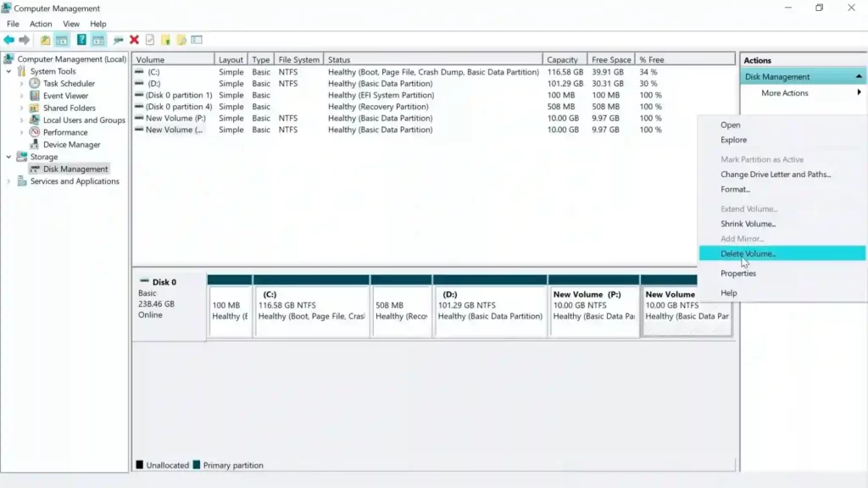Sort by the % Free column header
The height and width of the screenshot is (488, 868).
[685, 59]
